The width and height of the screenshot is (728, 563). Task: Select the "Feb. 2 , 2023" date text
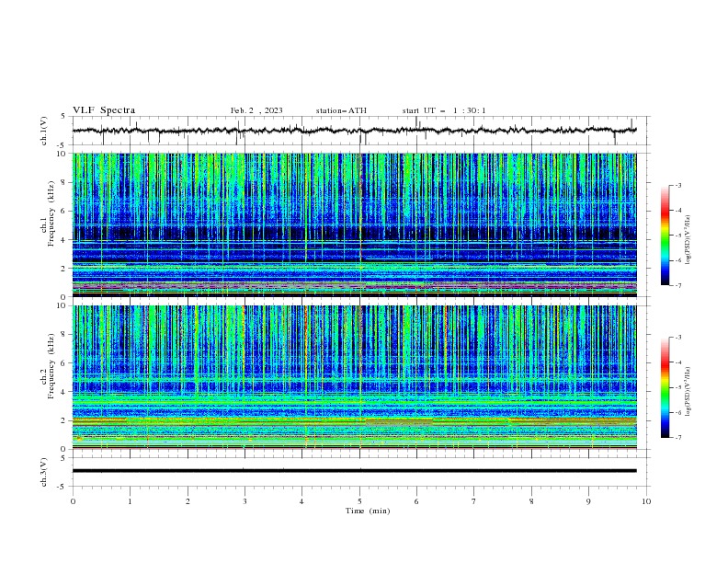click(256, 110)
